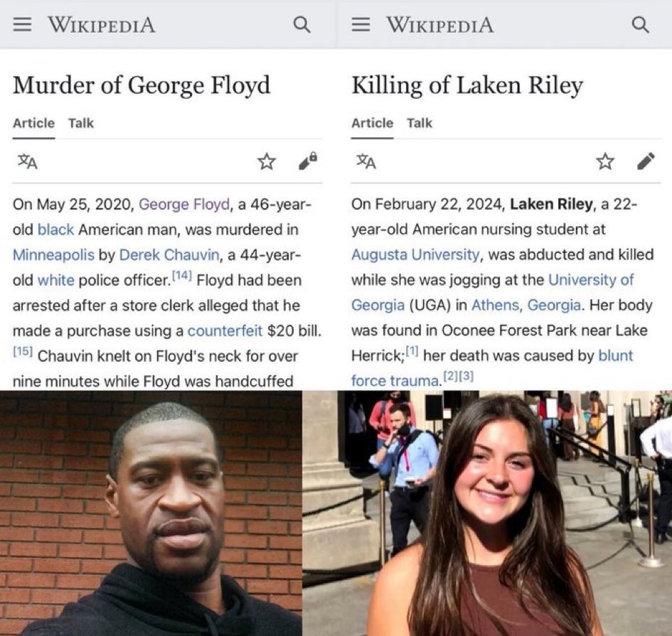Follow the Athens, Georgia link
Image resolution: width=672 pixels, height=636 pixels.
(x=526, y=305)
